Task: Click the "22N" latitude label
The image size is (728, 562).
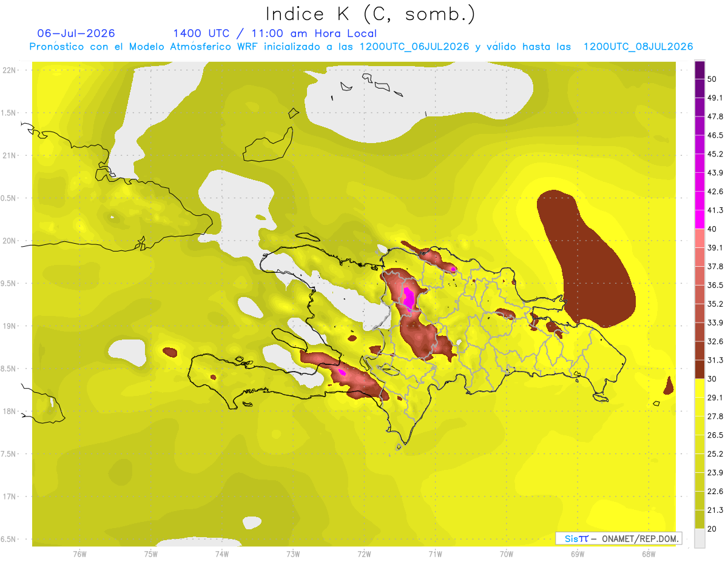Action: coord(8,70)
